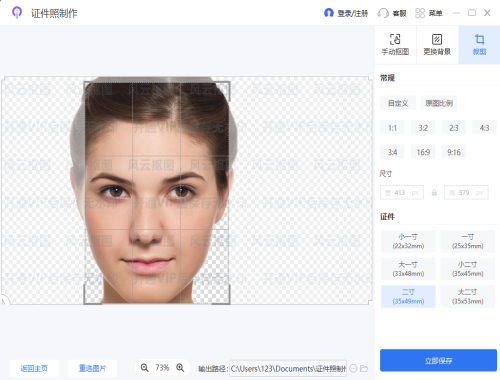Screen dimensions: 500x380
Task: Click the 73% zoom level text
Action: tap(162, 368)
